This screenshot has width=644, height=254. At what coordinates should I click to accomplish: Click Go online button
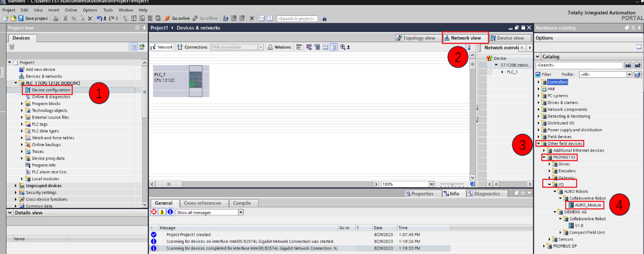(x=177, y=18)
